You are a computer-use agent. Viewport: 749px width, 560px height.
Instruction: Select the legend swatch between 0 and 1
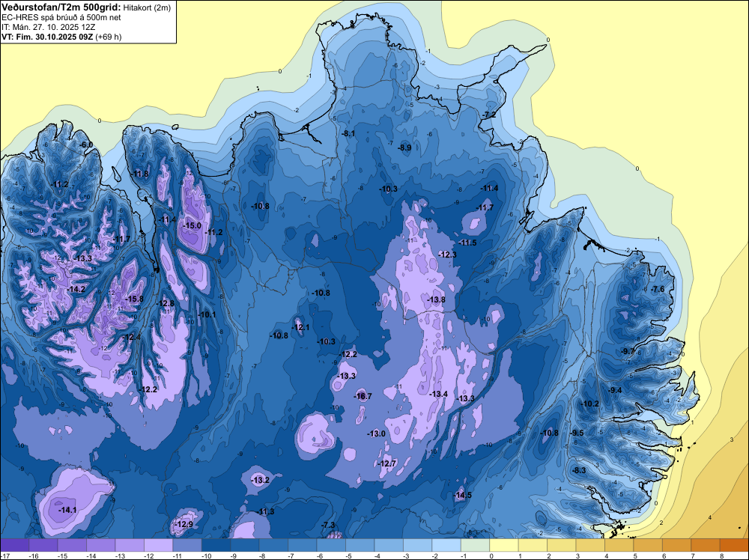(x=504, y=545)
